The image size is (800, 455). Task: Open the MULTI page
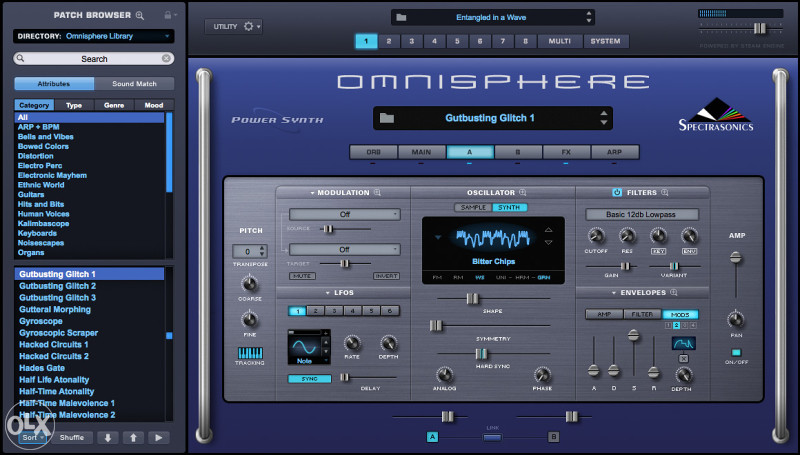tap(559, 41)
